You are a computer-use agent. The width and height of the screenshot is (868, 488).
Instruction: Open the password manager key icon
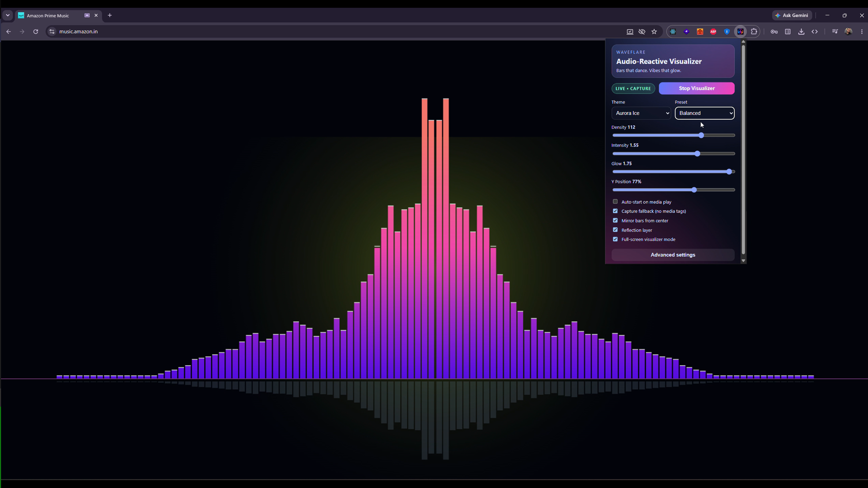(774, 32)
